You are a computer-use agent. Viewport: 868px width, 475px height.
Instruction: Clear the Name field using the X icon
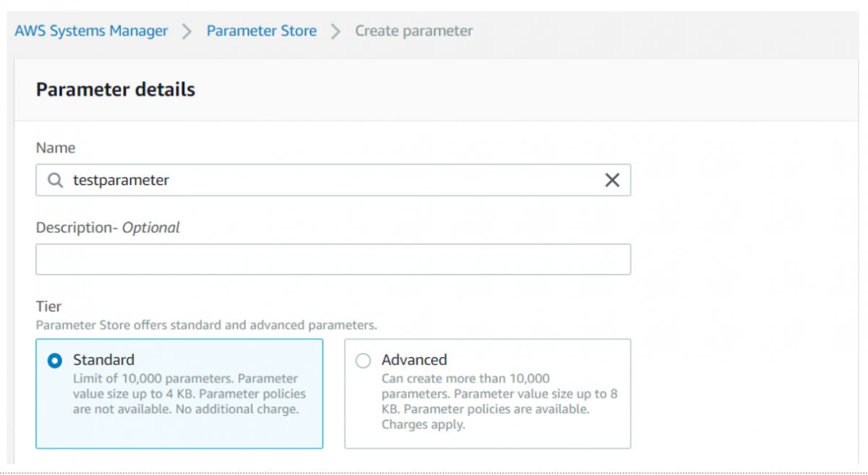tap(613, 179)
